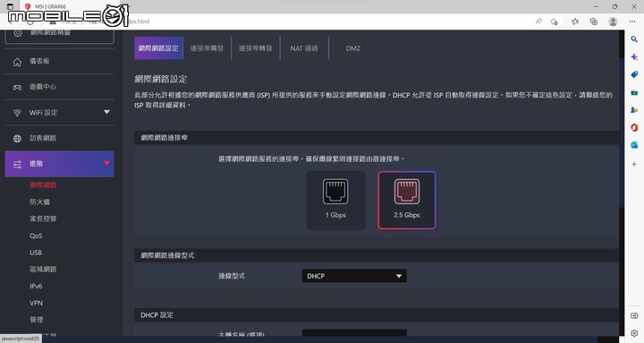Click the 網際網路連接埠 section header

[377, 138]
